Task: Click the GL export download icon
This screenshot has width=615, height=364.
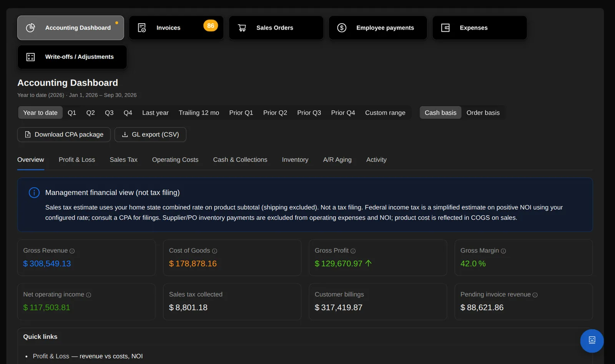Action: tap(125, 134)
